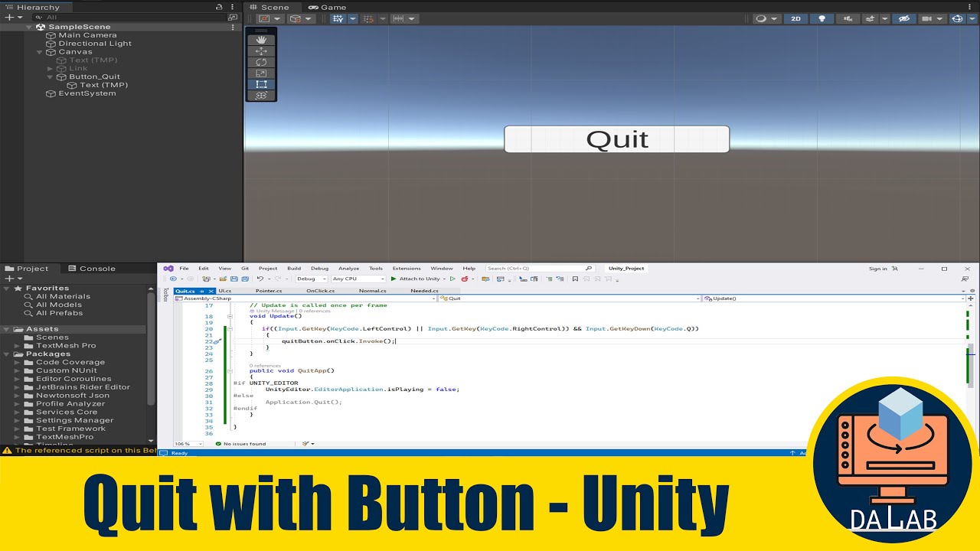Click the Visual Studio Save All icon
The height and width of the screenshot is (551, 980).
tap(245, 279)
